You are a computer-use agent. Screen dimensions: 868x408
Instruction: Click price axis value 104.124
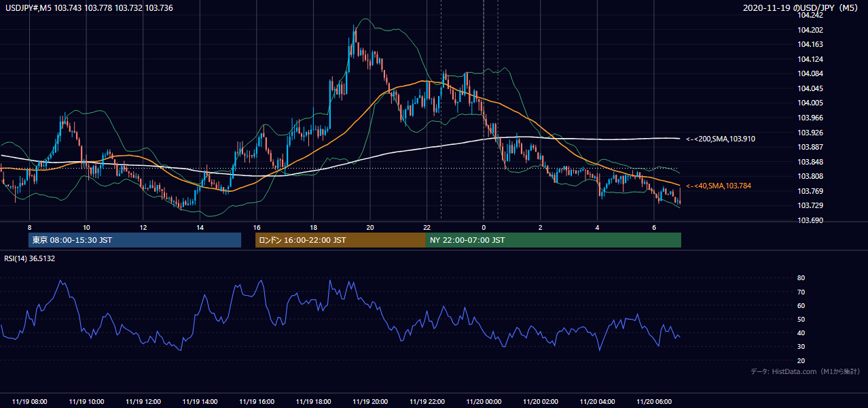coord(810,59)
